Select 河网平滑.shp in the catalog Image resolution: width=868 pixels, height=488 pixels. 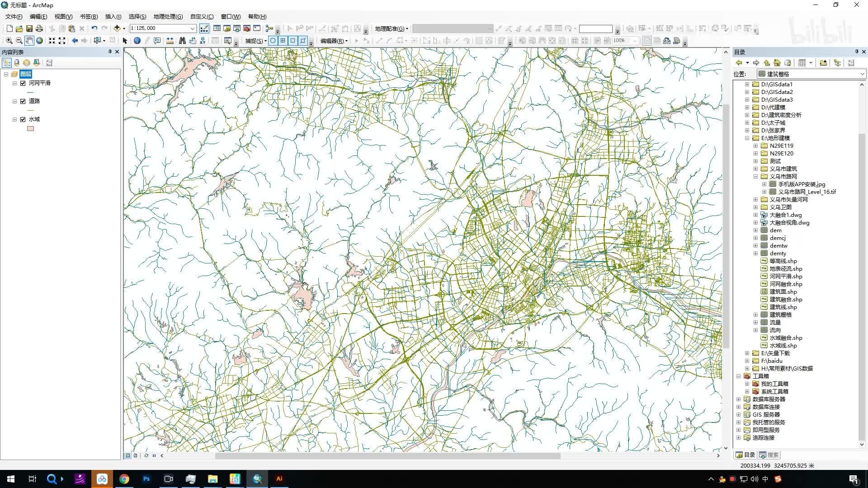(x=786, y=277)
